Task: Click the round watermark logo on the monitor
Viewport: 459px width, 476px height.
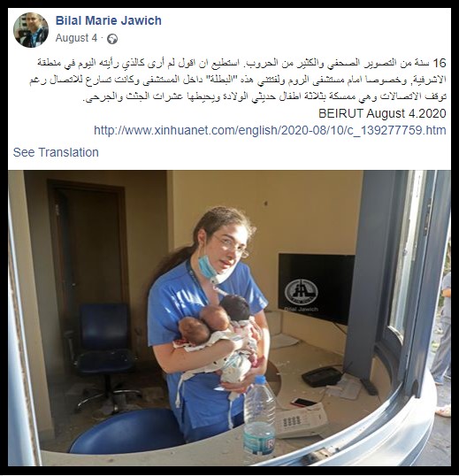Action: [301, 292]
